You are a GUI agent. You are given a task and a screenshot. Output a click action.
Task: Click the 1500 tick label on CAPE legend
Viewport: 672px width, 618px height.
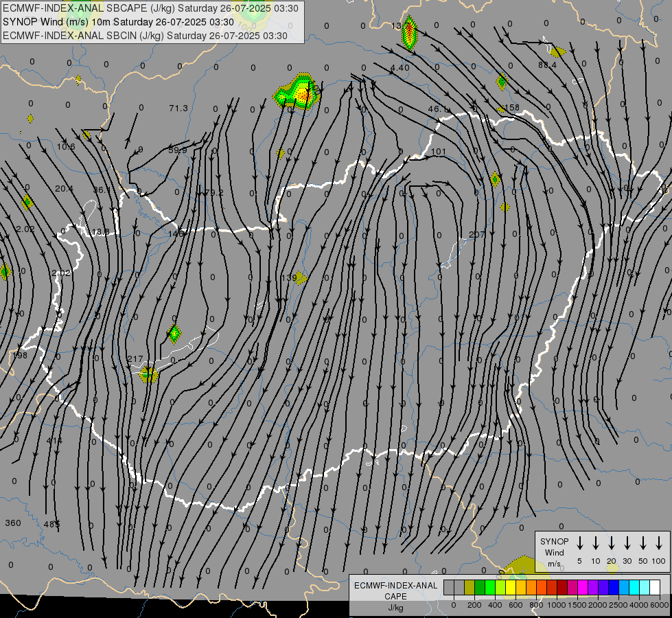577,605
